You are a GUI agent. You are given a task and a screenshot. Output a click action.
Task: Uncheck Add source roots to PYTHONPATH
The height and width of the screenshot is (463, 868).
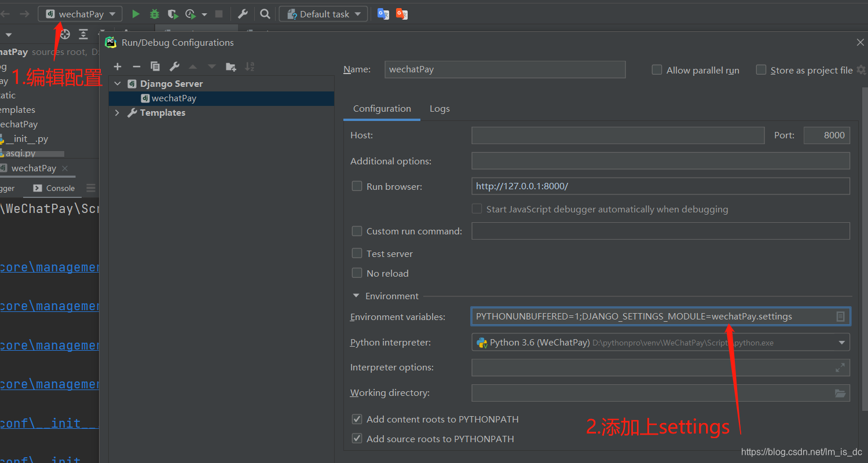point(357,439)
